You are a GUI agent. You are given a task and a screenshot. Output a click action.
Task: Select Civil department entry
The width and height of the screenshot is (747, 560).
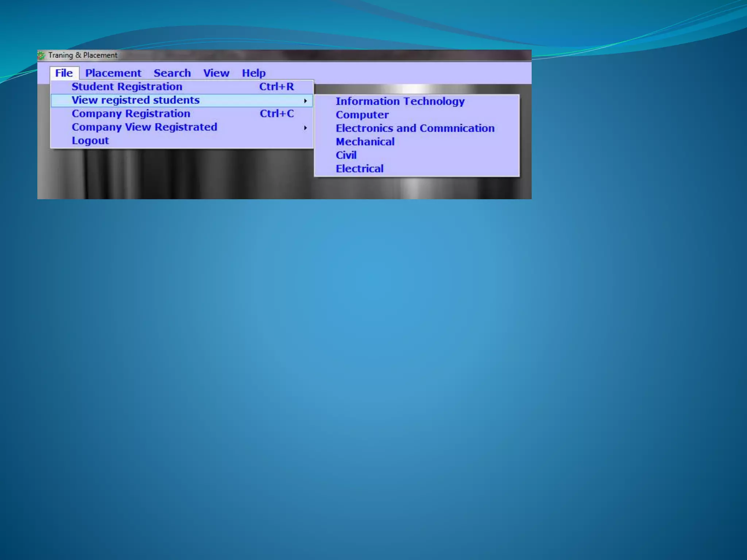pyautogui.click(x=346, y=155)
